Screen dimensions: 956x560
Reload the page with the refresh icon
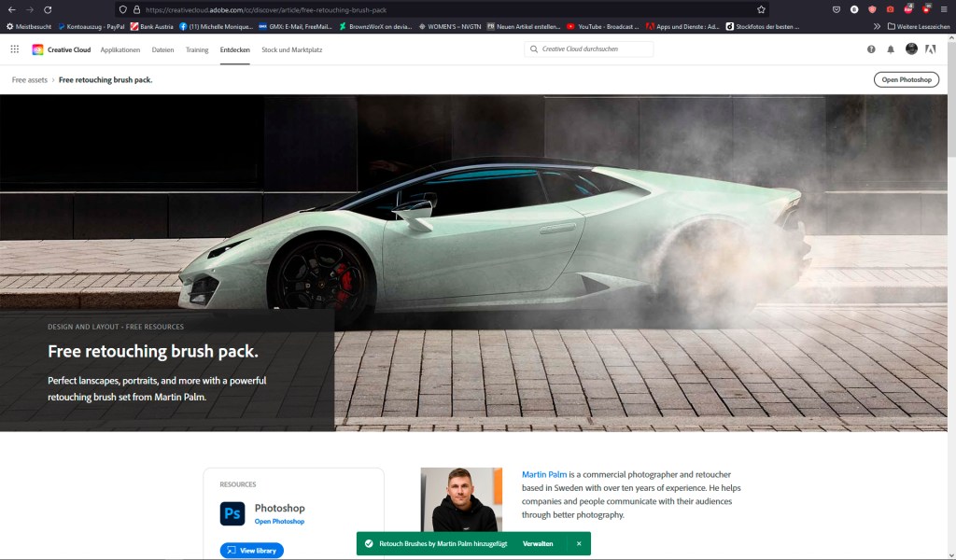48,9
